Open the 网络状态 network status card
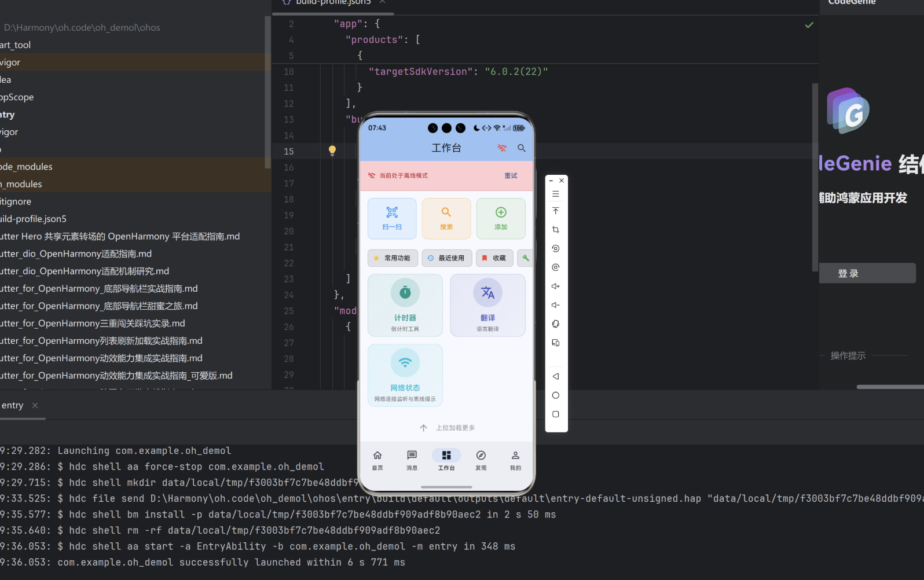Screen dimensions: 924x580 pos(405,375)
